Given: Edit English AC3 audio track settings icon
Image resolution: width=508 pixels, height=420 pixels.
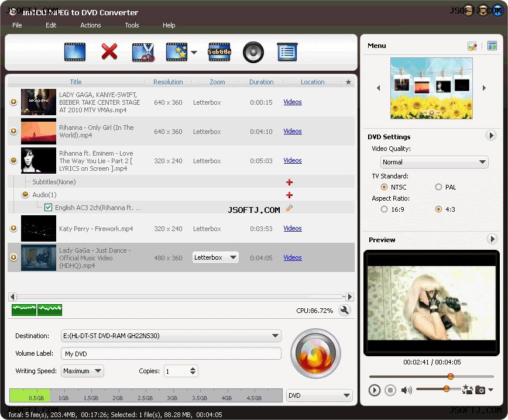Looking at the screenshot, I should point(289,208).
